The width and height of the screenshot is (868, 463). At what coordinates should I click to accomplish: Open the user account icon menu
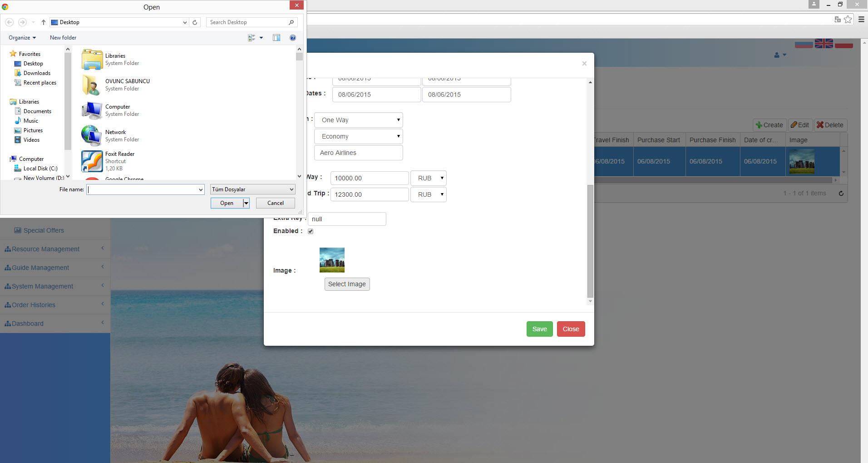point(779,55)
